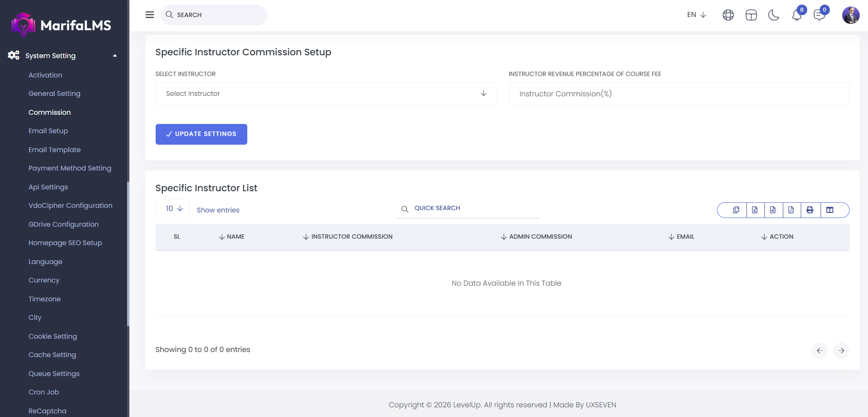Print the instructor list table
Screen dimensions: 868x417
click(x=810, y=210)
